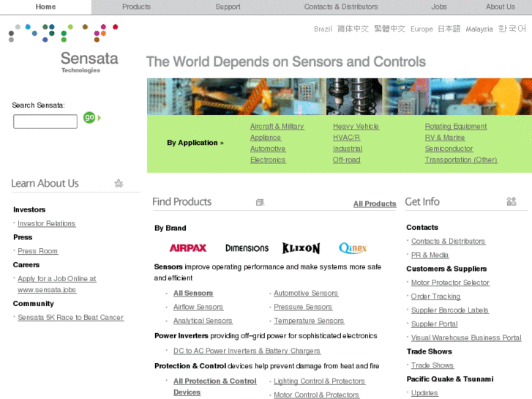Open the Supplier Portal link
The width and height of the screenshot is (532, 399).
point(435,324)
